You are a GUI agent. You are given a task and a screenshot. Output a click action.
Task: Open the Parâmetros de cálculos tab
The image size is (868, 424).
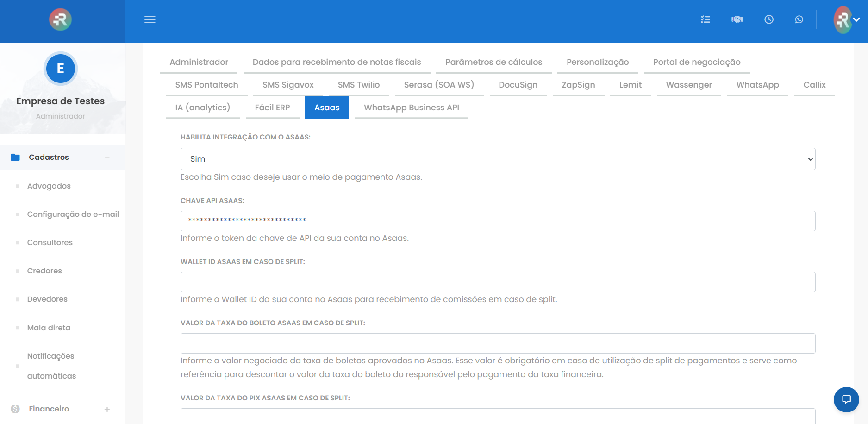(x=493, y=62)
